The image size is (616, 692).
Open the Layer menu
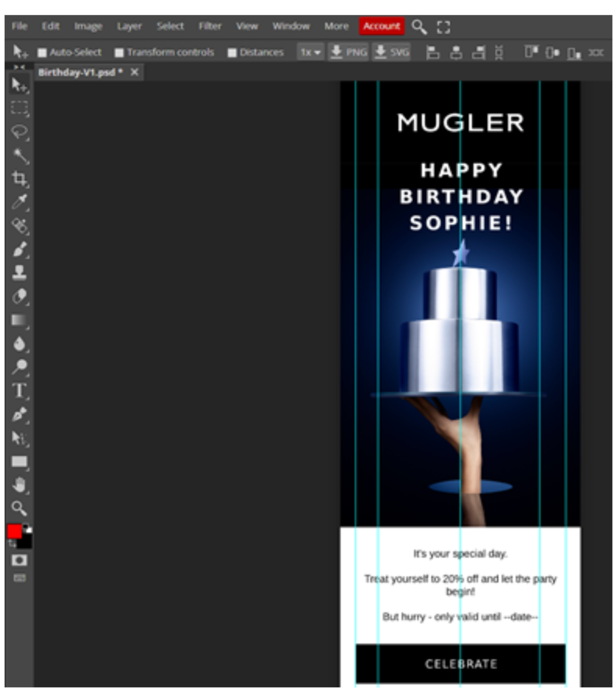[x=129, y=26]
